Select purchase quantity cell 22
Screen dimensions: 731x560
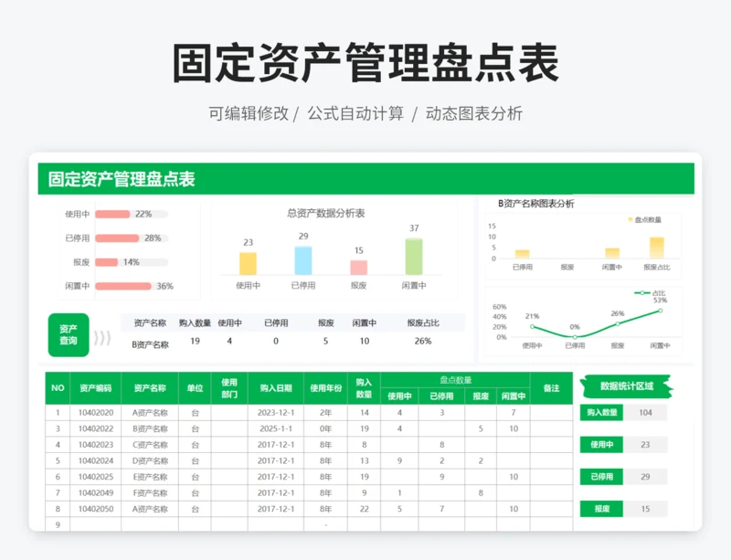pyautogui.click(x=364, y=509)
